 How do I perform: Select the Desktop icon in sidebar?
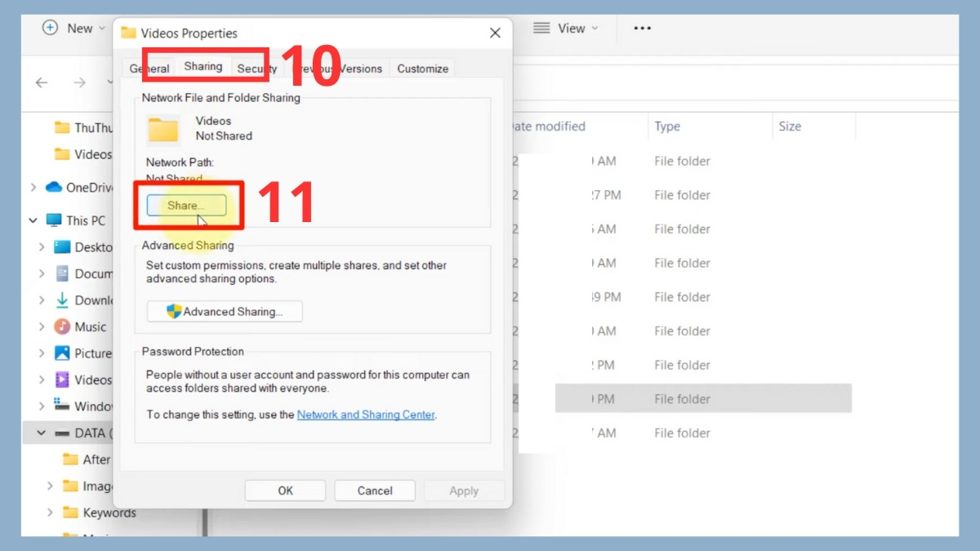(x=62, y=247)
